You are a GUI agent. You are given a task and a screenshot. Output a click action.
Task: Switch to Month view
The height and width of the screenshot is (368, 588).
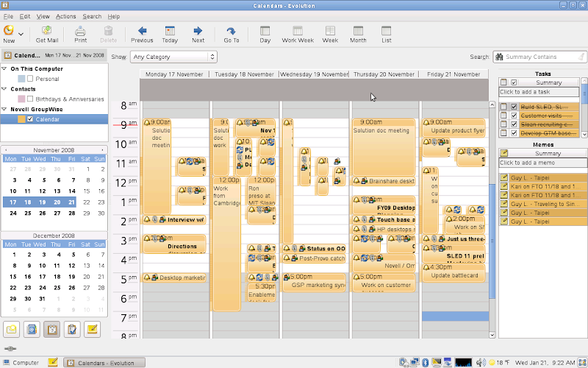[358, 34]
